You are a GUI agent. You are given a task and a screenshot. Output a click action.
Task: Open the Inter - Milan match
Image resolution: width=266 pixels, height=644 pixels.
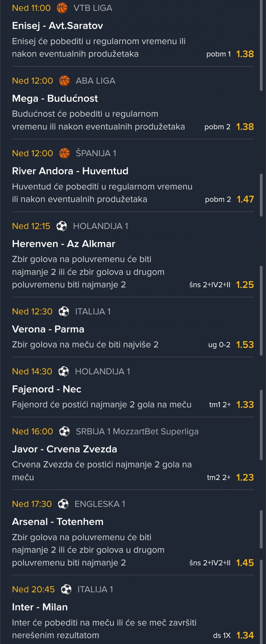click(40, 607)
